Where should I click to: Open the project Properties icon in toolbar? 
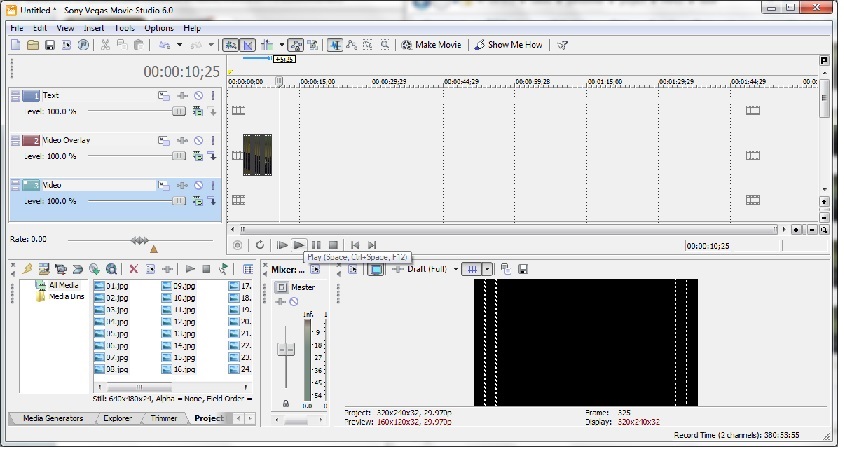[66, 45]
